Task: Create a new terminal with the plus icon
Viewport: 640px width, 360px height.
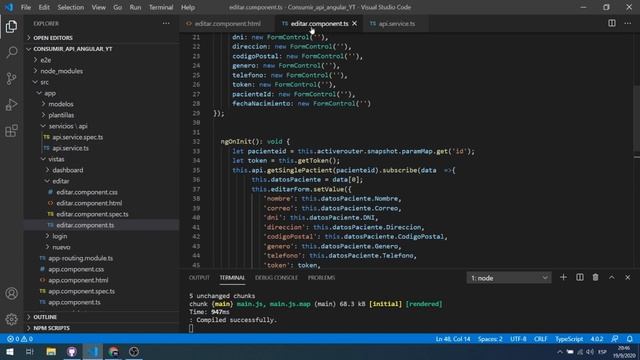Action: tap(563, 278)
